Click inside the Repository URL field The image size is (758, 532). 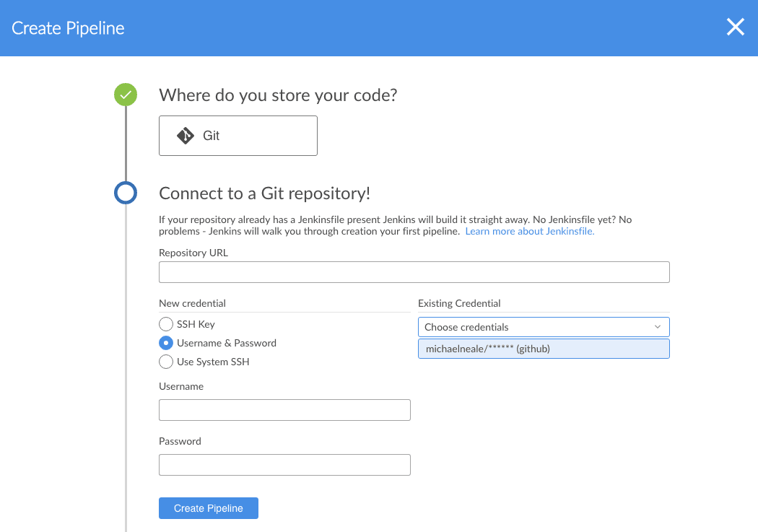[414, 271]
